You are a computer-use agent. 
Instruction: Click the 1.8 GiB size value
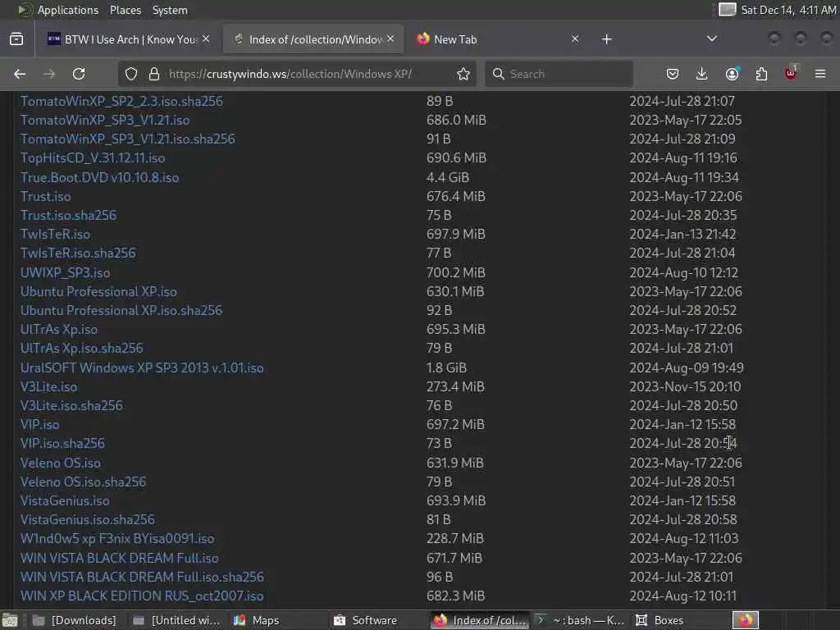pos(446,368)
